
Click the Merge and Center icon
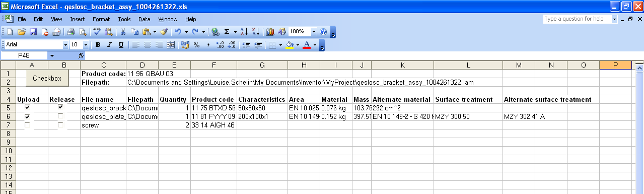click(171, 45)
